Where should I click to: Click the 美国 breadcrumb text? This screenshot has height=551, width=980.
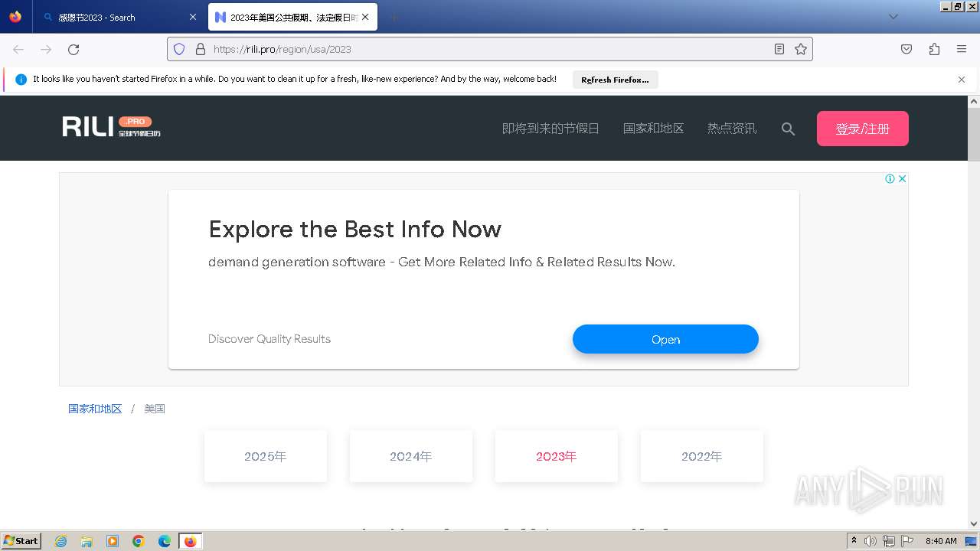tap(155, 409)
